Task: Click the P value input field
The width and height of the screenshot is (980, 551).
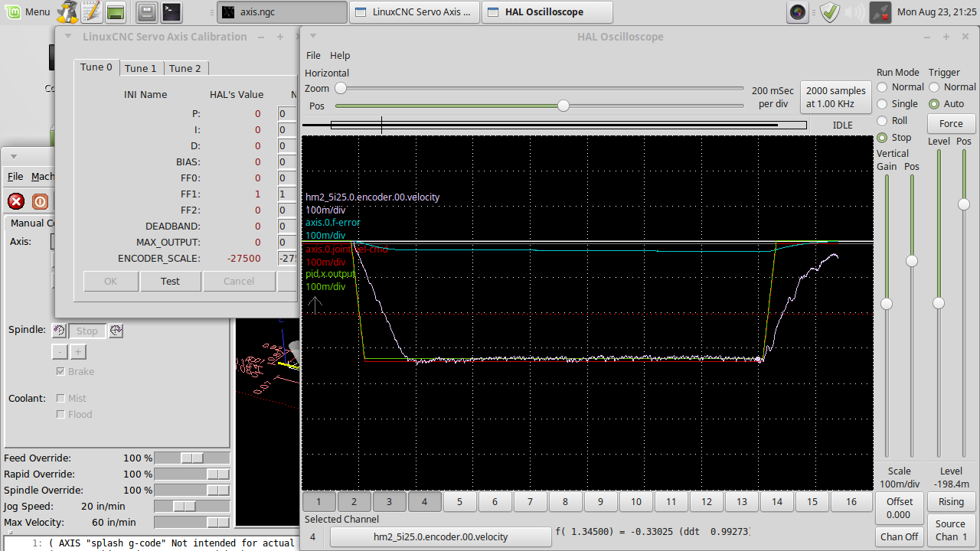Action: click(287, 114)
